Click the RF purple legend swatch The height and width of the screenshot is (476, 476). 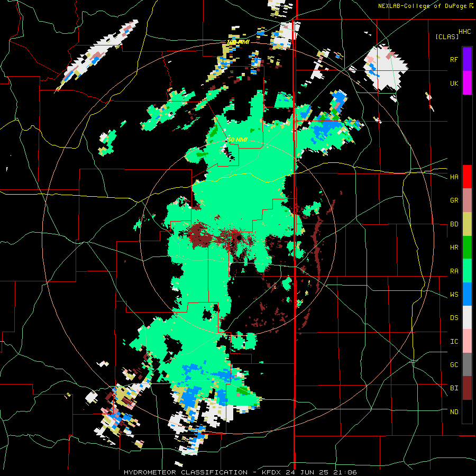(467, 59)
